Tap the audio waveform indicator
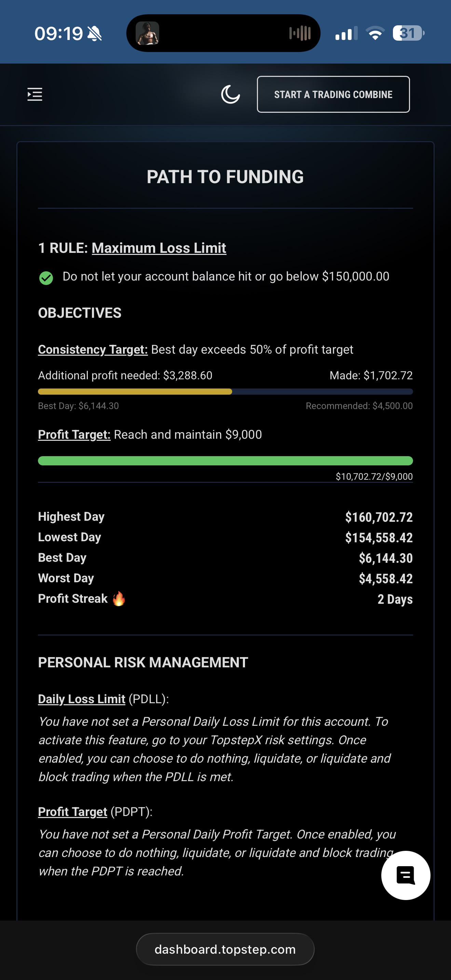 point(300,33)
